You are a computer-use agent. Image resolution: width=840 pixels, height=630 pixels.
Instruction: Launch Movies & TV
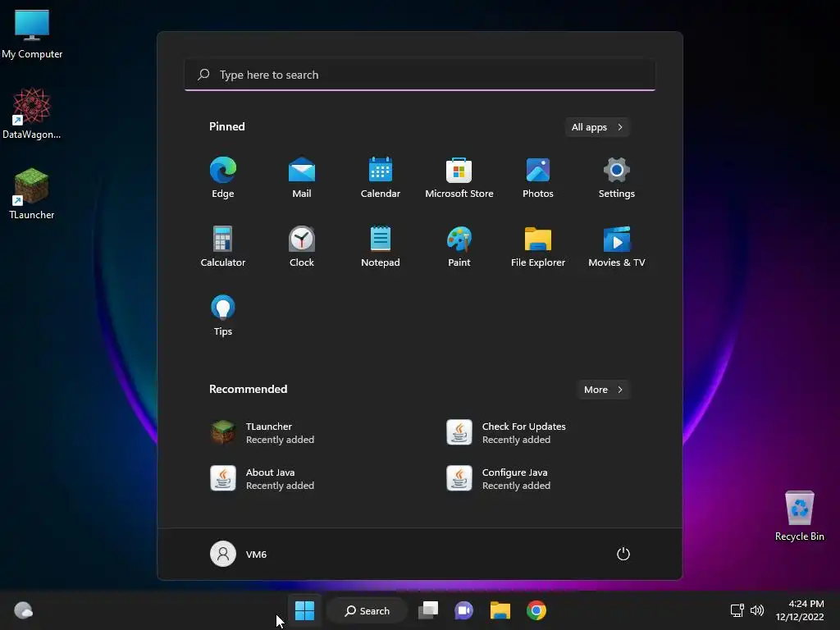tap(617, 246)
